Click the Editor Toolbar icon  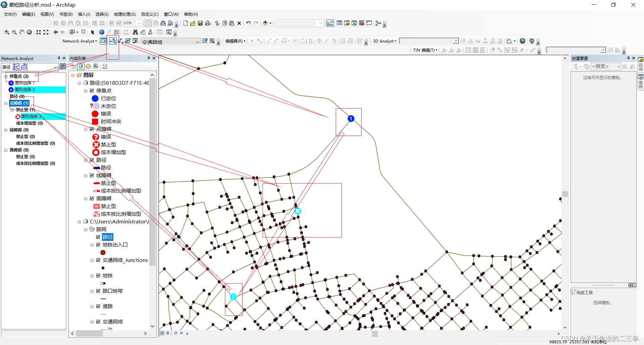(330, 23)
